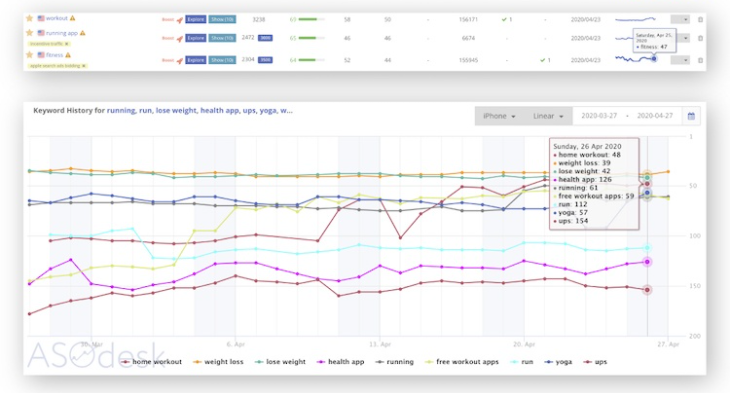Click the US flag beside fitness

coord(41,55)
